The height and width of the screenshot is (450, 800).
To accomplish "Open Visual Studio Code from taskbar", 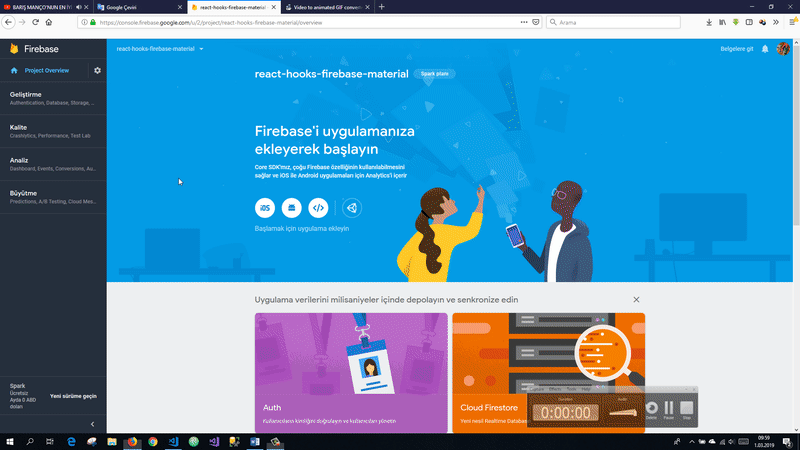I will (x=173, y=442).
